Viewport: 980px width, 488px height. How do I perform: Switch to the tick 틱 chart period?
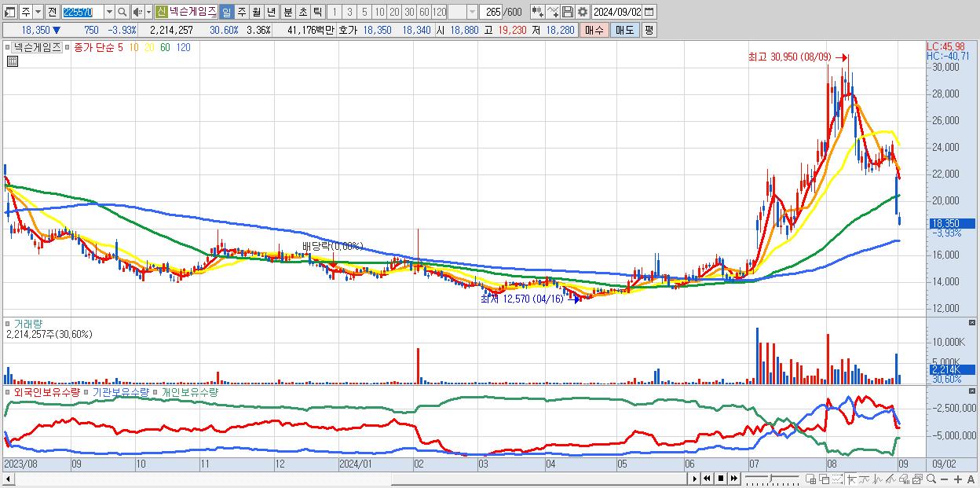point(317,12)
